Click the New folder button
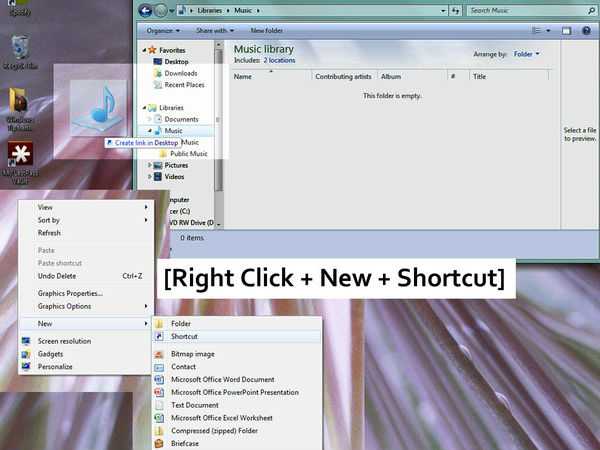The image size is (600, 450). coord(266,31)
